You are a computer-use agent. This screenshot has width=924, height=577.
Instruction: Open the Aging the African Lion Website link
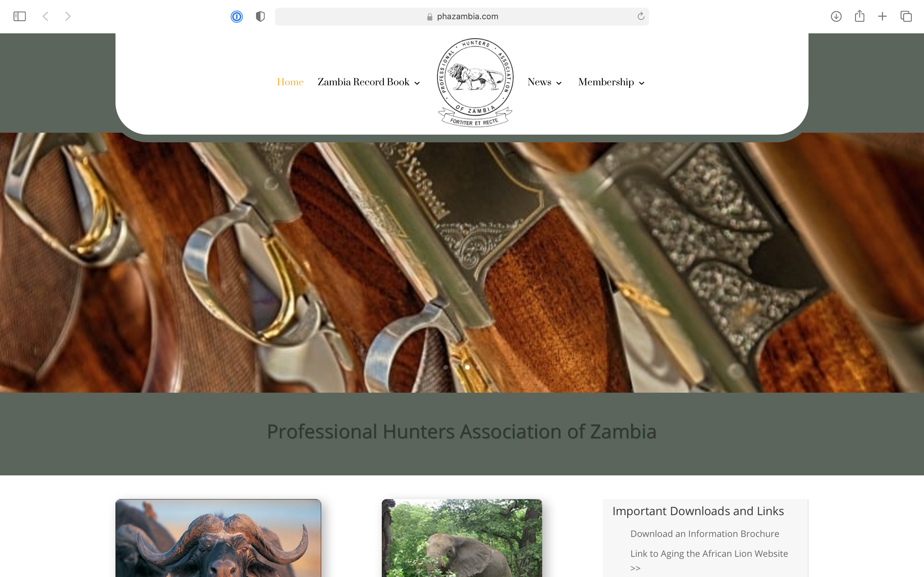(x=709, y=560)
